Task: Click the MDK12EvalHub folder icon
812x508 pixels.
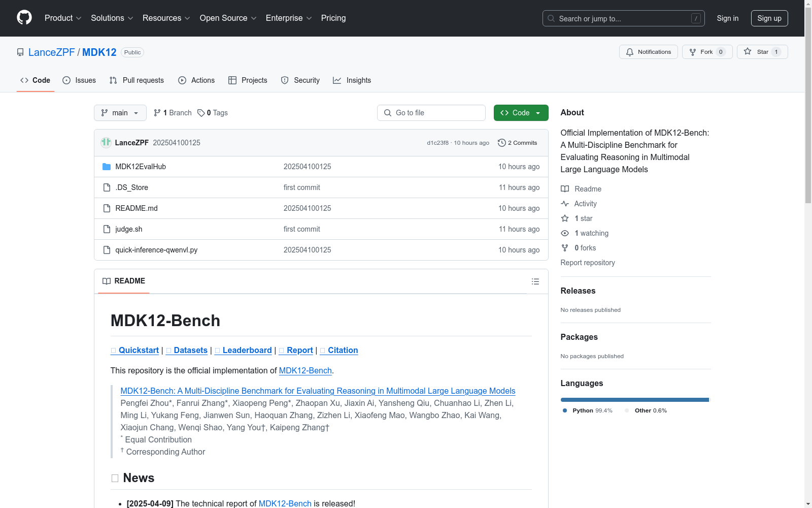Action: pyautogui.click(x=107, y=167)
